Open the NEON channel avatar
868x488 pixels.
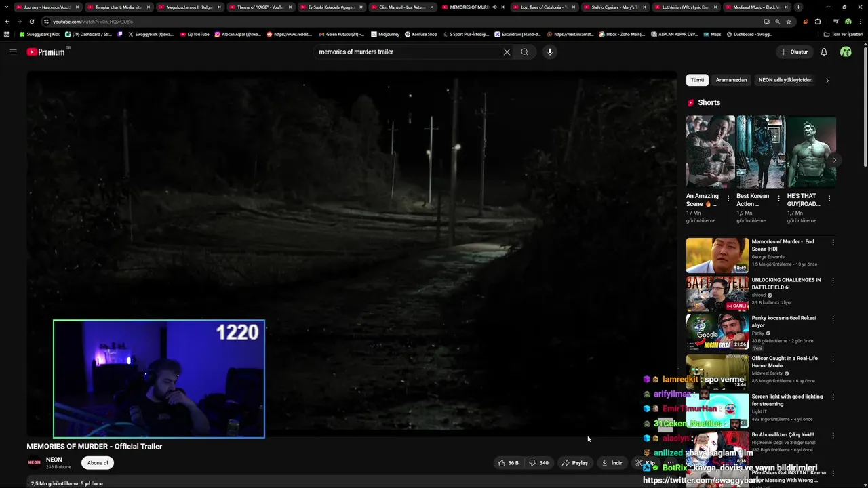(34, 463)
